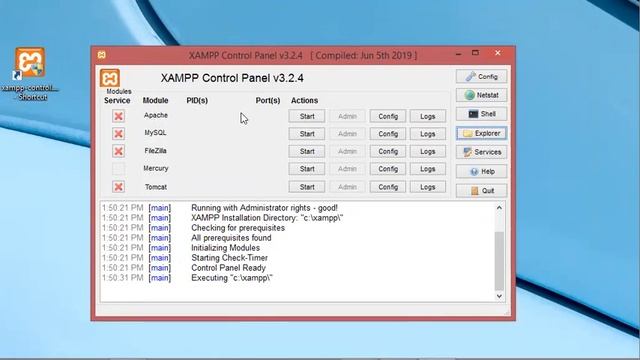Viewport: 640px width, 360px height.
Task: Open Config for MySQL
Action: [x=388, y=134]
